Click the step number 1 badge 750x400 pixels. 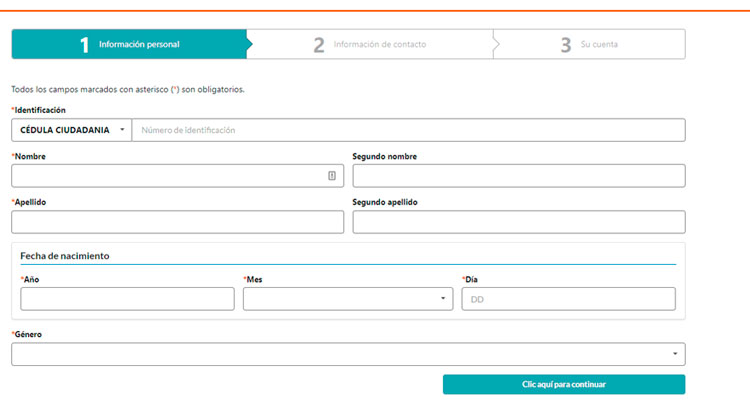pos(85,44)
